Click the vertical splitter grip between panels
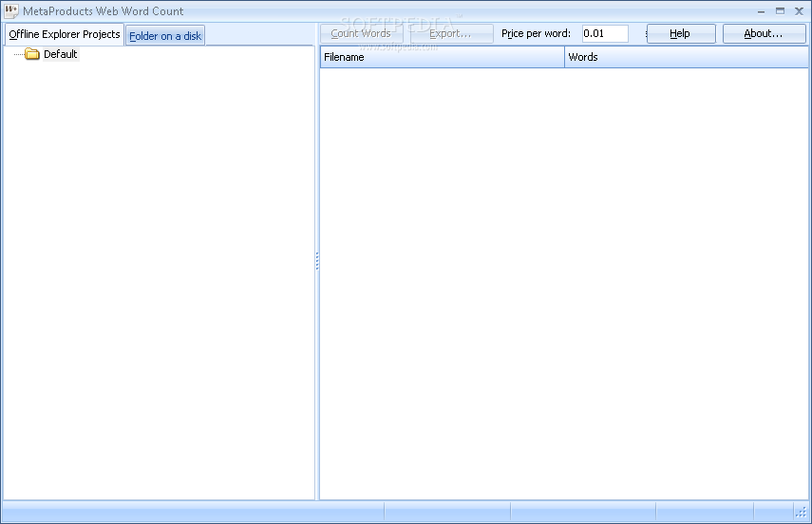Viewport: 812px width, 524px height. pyautogui.click(x=317, y=261)
